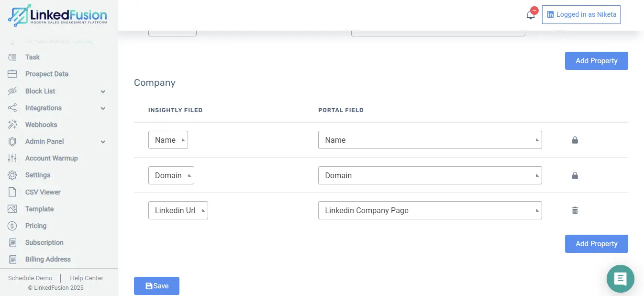
Task: Click the Webhooks magic wand icon
Action: [x=12, y=125]
